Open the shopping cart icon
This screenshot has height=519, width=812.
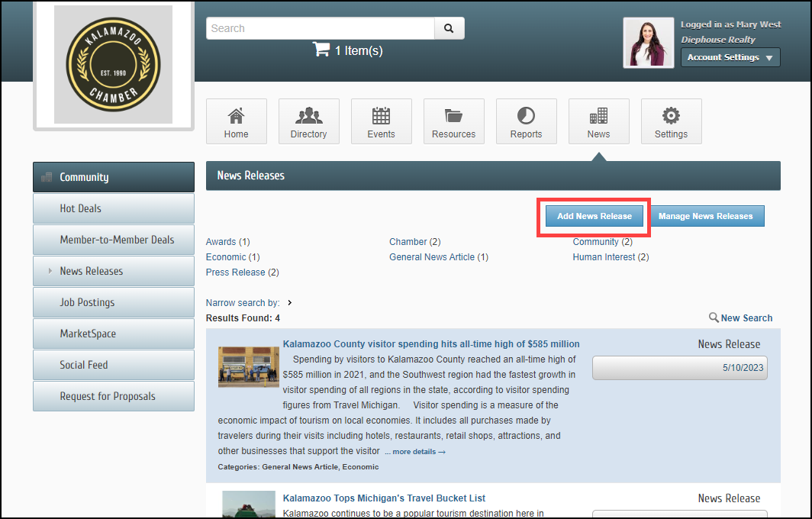click(x=321, y=50)
